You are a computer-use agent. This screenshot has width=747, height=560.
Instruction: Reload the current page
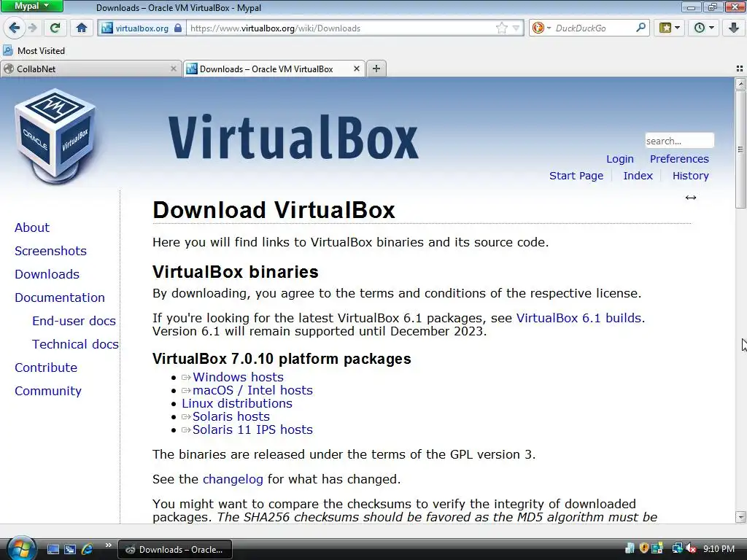[x=55, y=28]
